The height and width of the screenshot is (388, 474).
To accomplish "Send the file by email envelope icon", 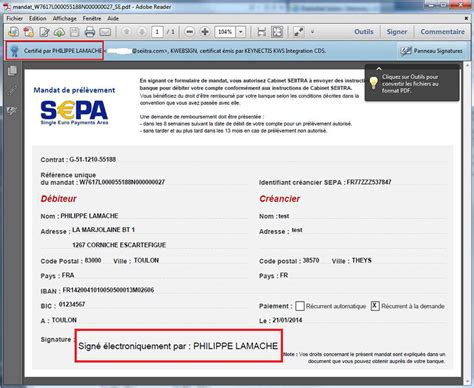I will coord(105,32).
